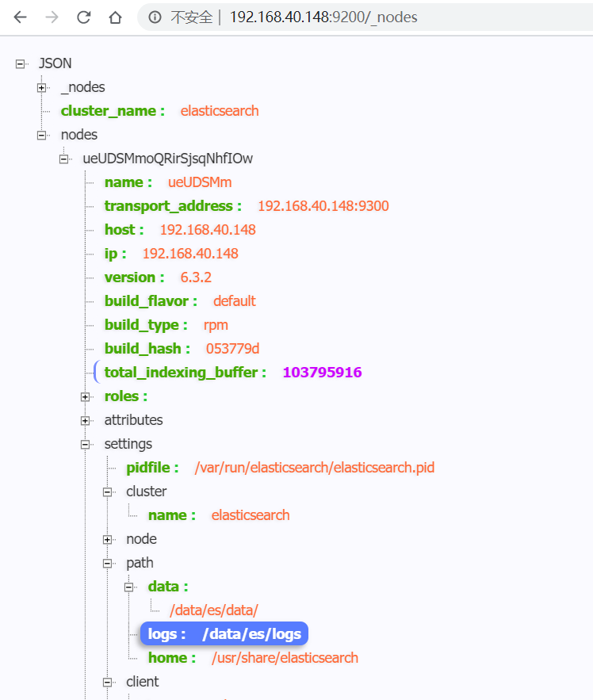This screenshot has width=593, height=700.
Task: Select the ueUDSMmoQRirSjsqNhfIOw node label
Action: (168, 159)
